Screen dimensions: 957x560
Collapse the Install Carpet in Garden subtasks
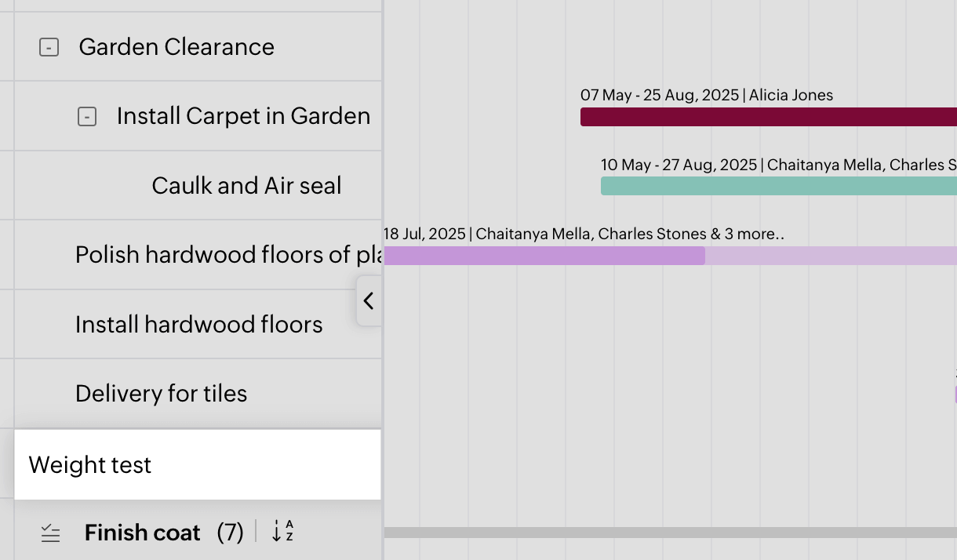[x=87, y=118]
